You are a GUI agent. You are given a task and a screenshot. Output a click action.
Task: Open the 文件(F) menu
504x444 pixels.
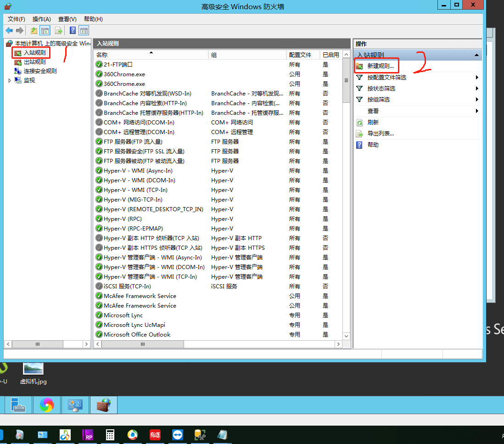[17, 19]
